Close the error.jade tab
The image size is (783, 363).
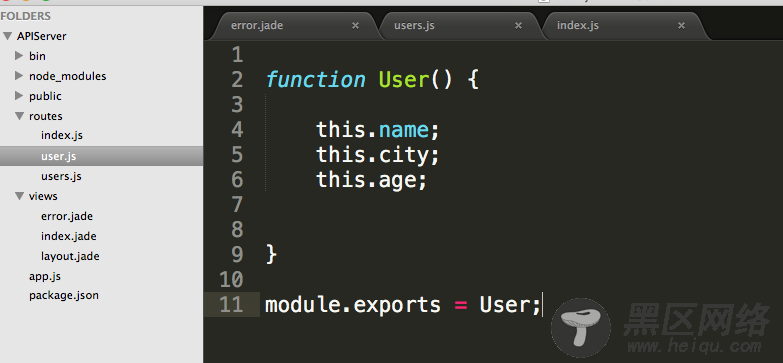(x=355, y=25)
